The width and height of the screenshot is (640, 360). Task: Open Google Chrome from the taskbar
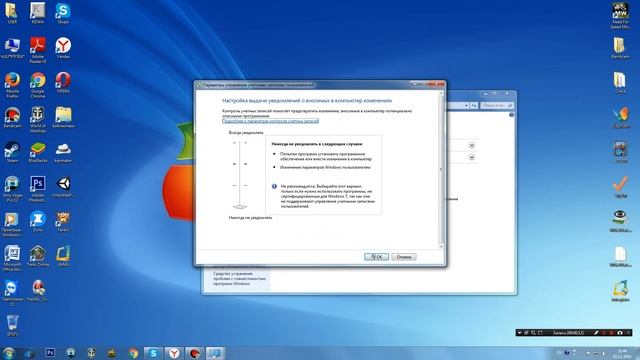pos(133,353)
